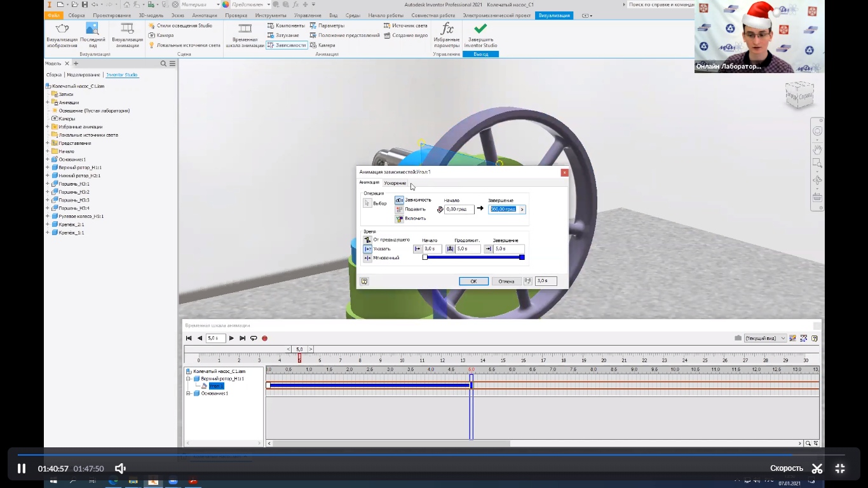Switch to the Моделирование browser tab
868x488 pixels.
click(83, 75)
